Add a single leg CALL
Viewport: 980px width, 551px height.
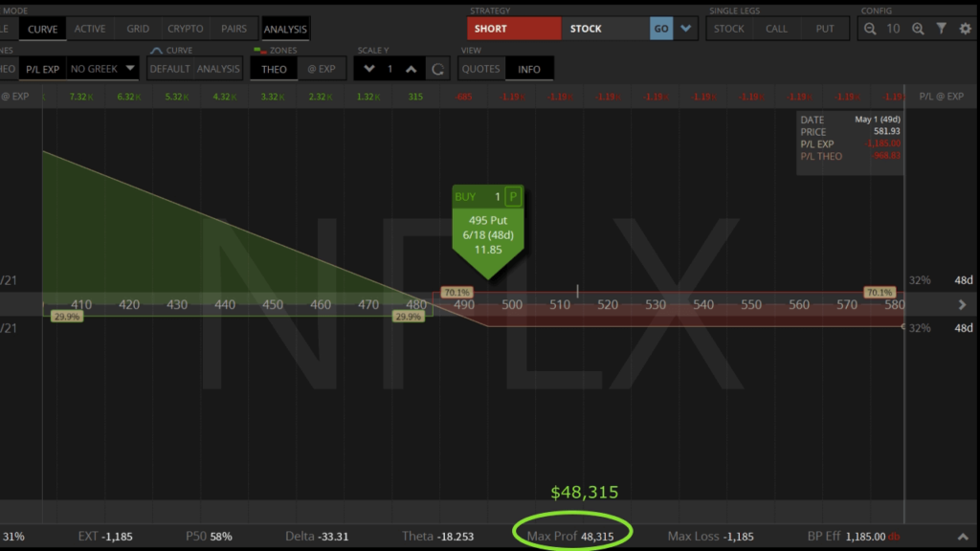point(776,29)
